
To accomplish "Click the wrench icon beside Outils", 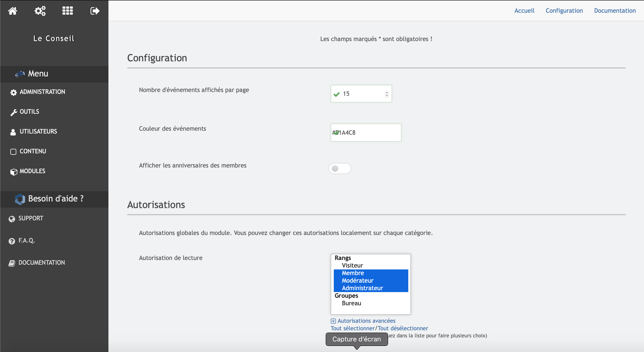I will coord(13,112).
